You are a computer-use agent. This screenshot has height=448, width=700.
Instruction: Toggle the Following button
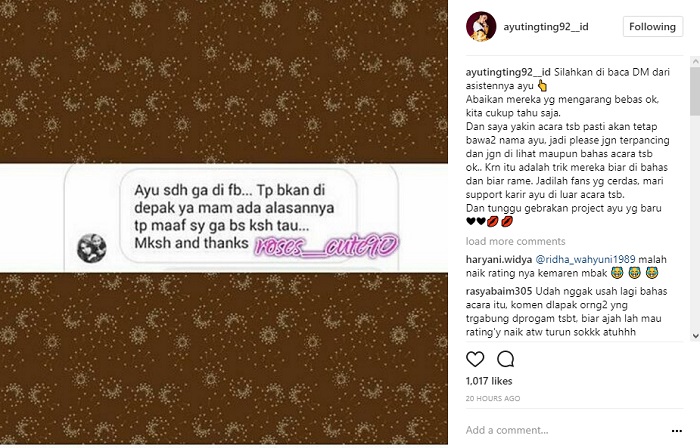coord(653,27)
